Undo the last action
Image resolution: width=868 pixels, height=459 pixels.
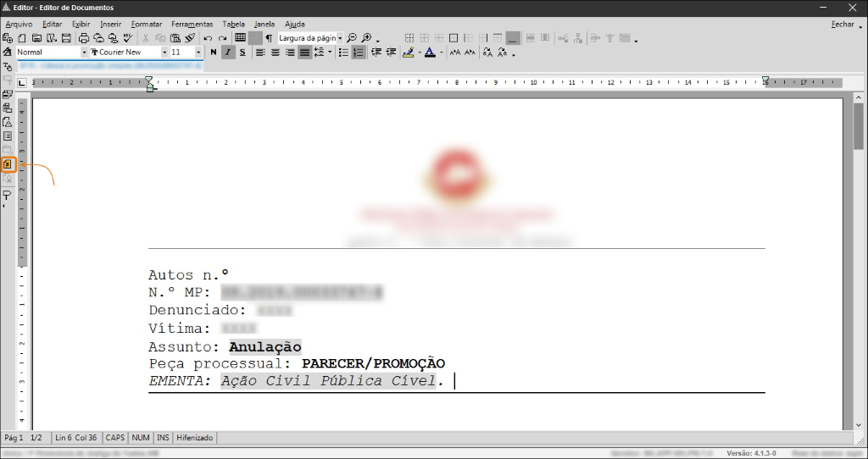pos(208,38)
